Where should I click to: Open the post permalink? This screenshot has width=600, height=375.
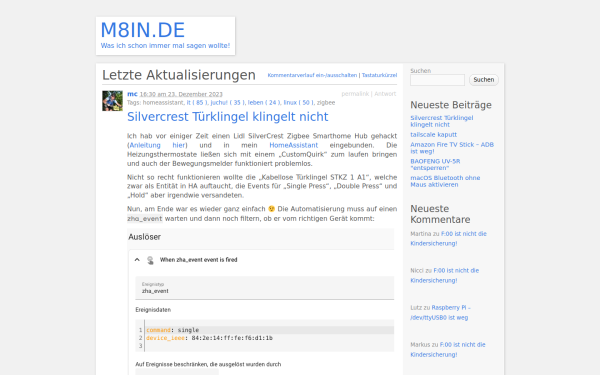coord(355,94)
